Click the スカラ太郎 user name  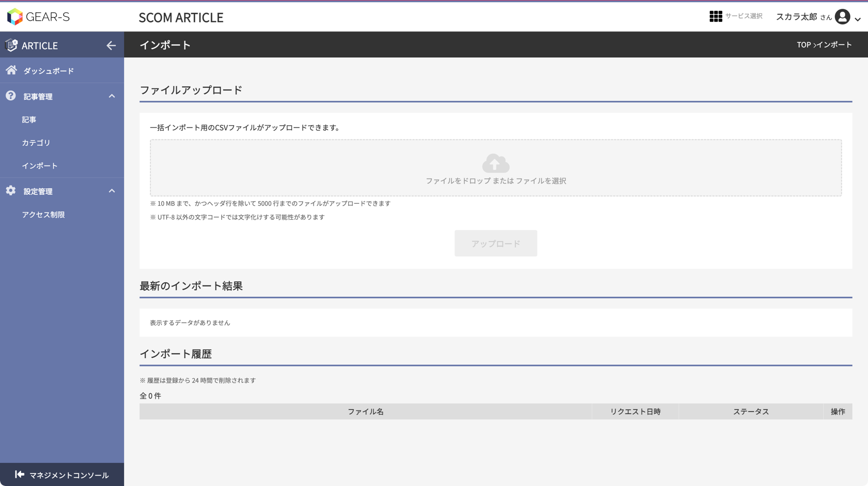796,17
